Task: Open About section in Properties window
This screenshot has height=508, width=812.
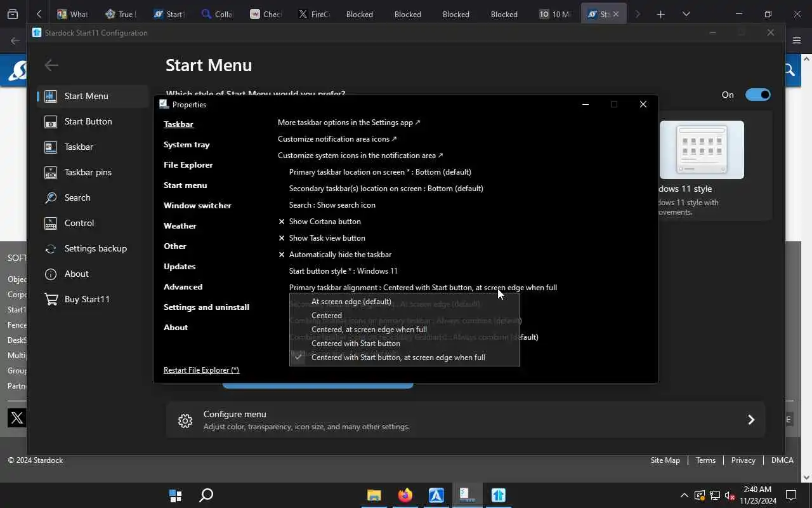Action: 176,328
